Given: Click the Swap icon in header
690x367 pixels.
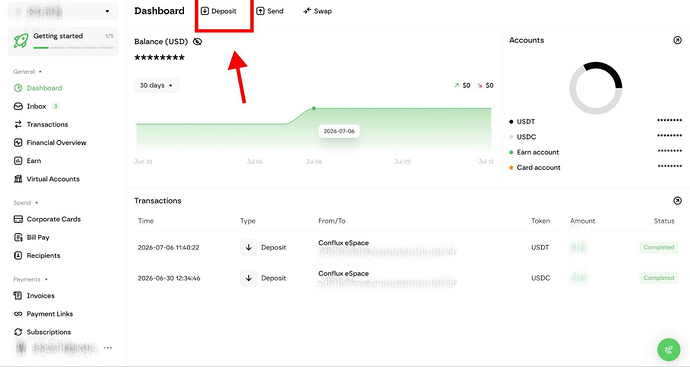Looking at the screenshot, I should coord(307,11).
